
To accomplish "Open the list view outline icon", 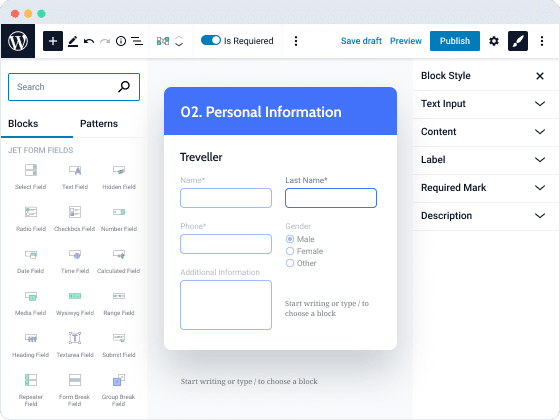I will (137, 41).
